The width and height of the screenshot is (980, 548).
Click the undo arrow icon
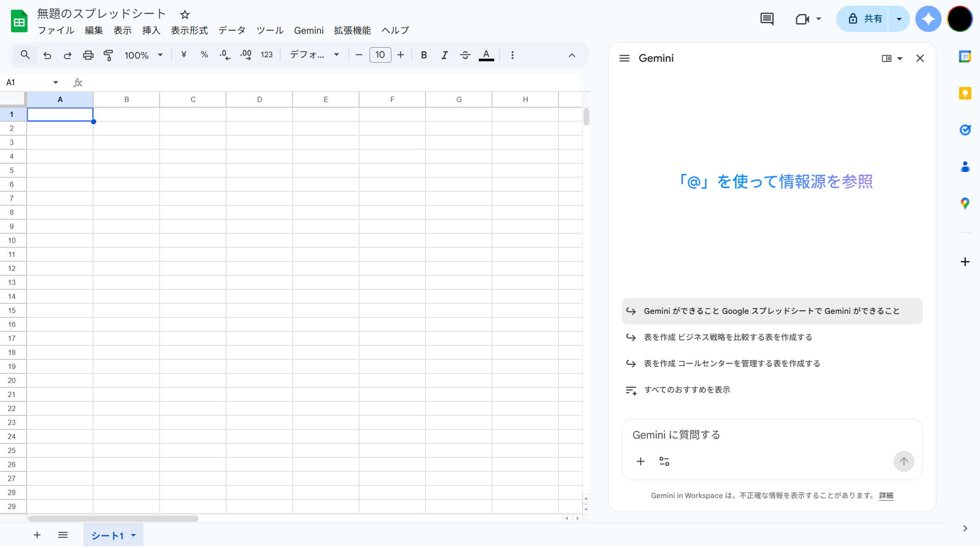click(x=47, y=55)
